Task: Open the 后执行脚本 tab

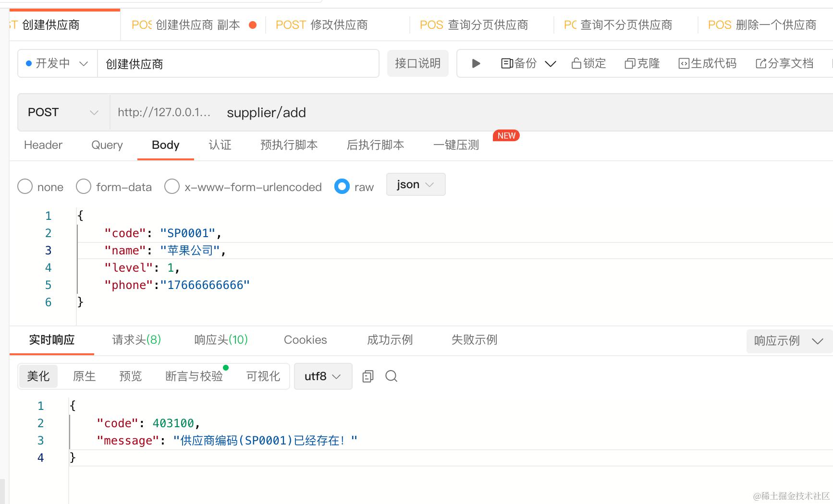Action: [x=376, y=145]
